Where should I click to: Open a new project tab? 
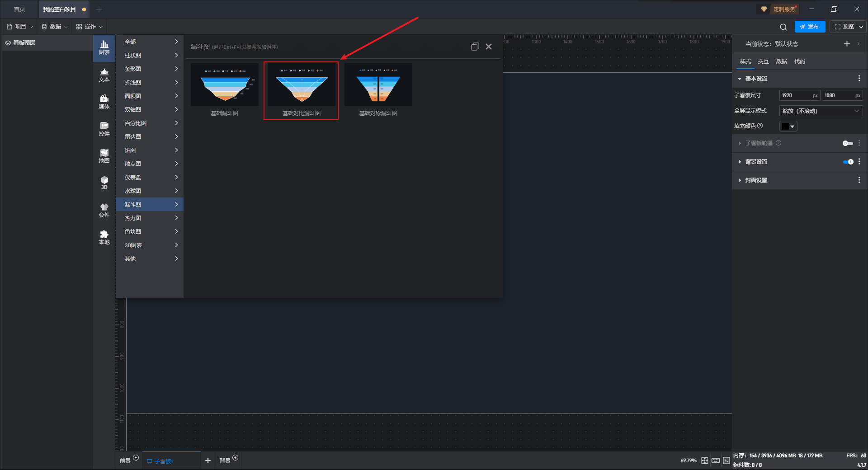(99, 9)
